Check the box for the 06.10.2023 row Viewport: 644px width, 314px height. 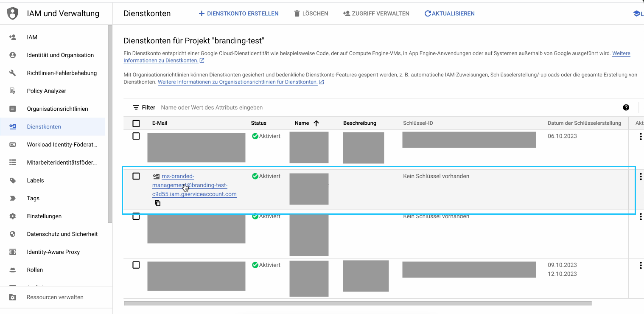[136, 136]
